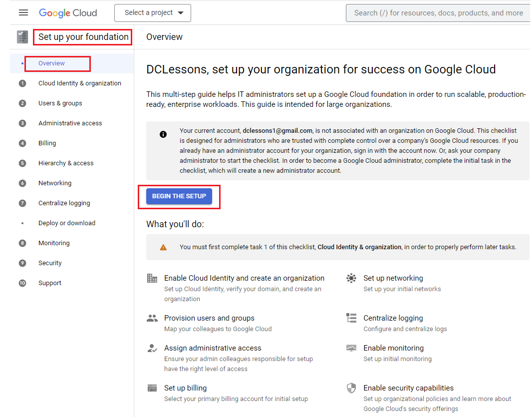The height and width of the screenshot is (417, 532).
Task: Click step 7 number icon for Centralize logging
Action: point(22,203)
